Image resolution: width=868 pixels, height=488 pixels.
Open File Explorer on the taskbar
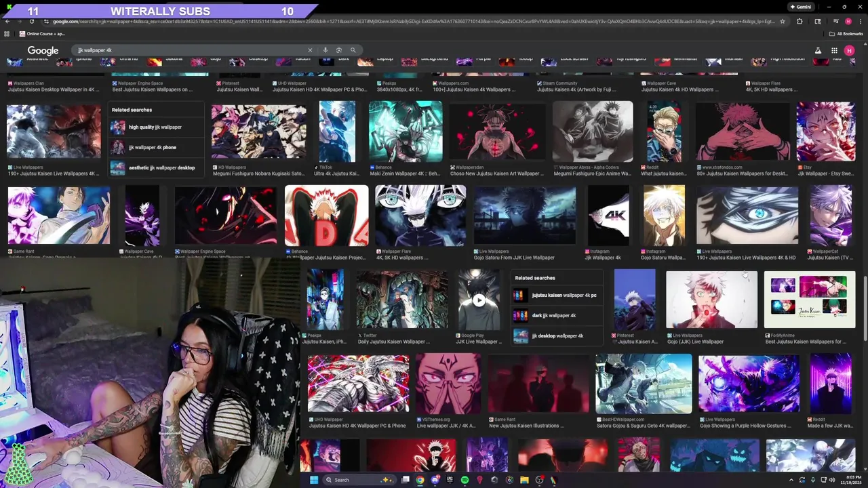coord(524,480)
